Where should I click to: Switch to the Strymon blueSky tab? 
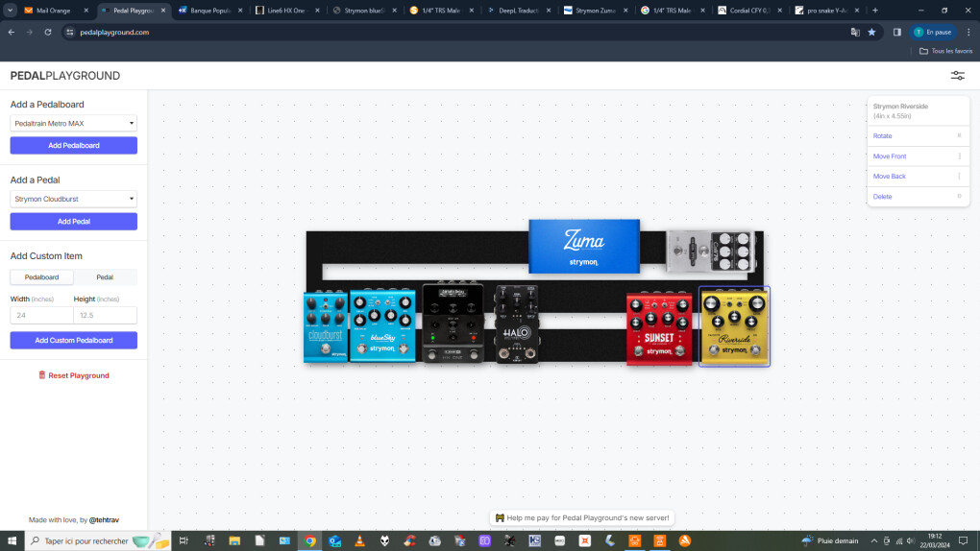365,11
